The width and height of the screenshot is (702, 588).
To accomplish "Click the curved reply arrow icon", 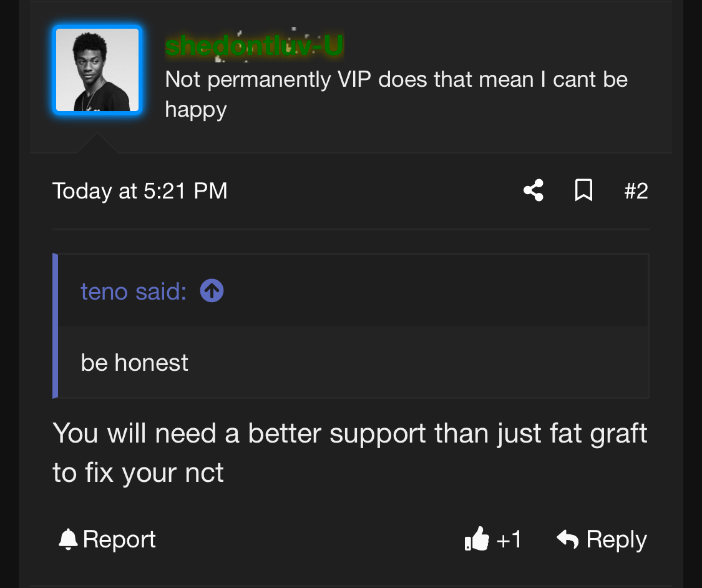I will click(x=567, y=539).
